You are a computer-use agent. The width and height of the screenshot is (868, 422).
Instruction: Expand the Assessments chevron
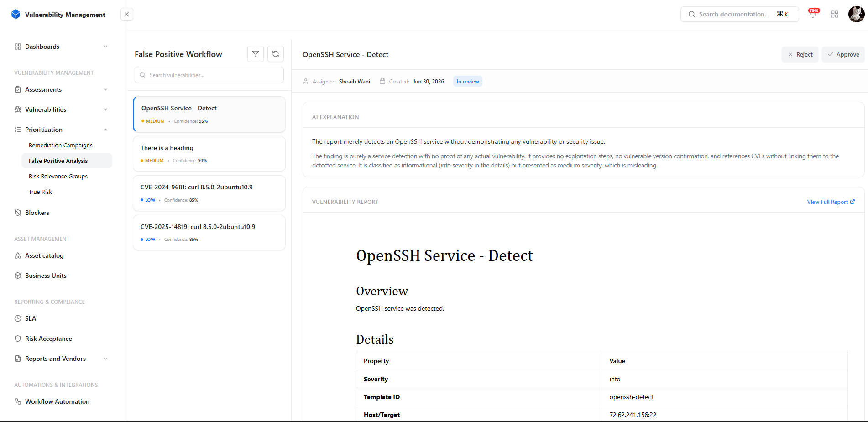[x=105, y=89]
